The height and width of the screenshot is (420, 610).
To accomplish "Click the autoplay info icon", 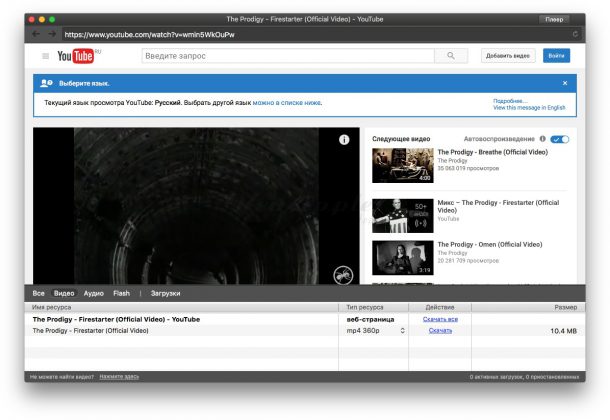I will click(x=542, y=139).
